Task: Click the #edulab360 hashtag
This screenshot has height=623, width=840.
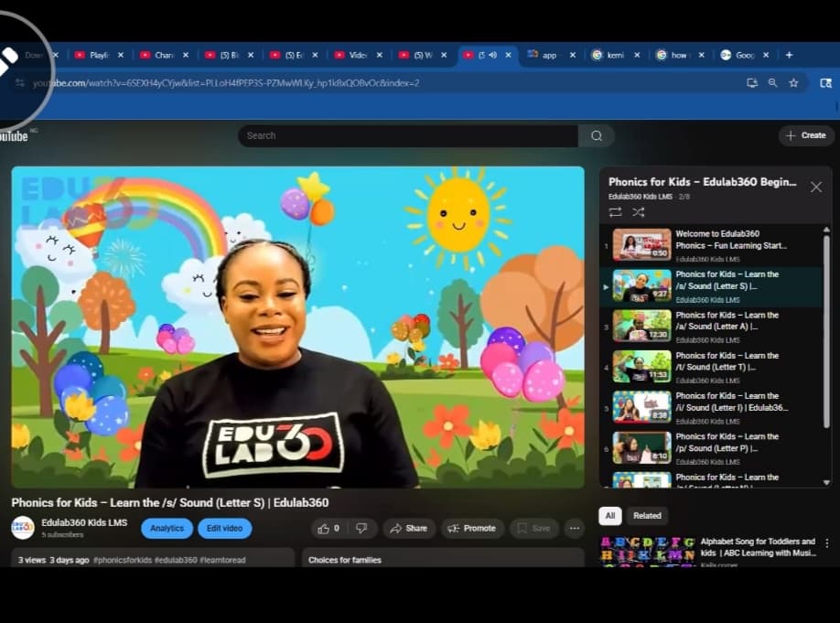Action: pos(176,560)
